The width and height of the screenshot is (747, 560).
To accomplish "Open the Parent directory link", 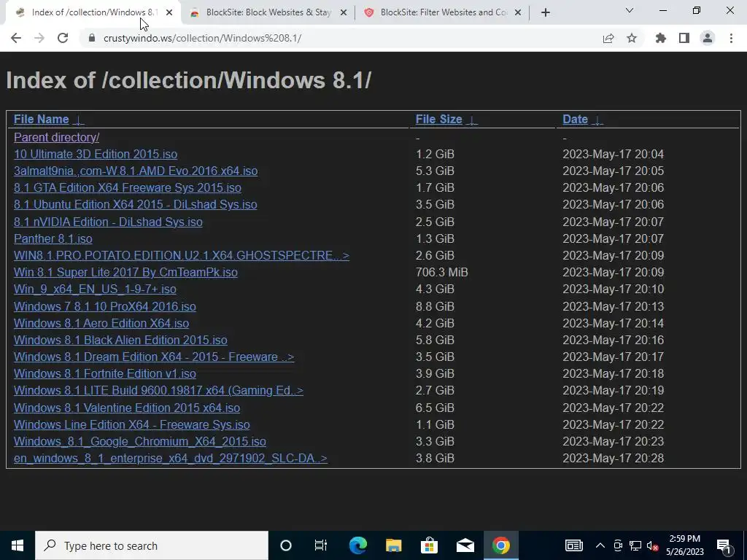I will tap(57, 137).
